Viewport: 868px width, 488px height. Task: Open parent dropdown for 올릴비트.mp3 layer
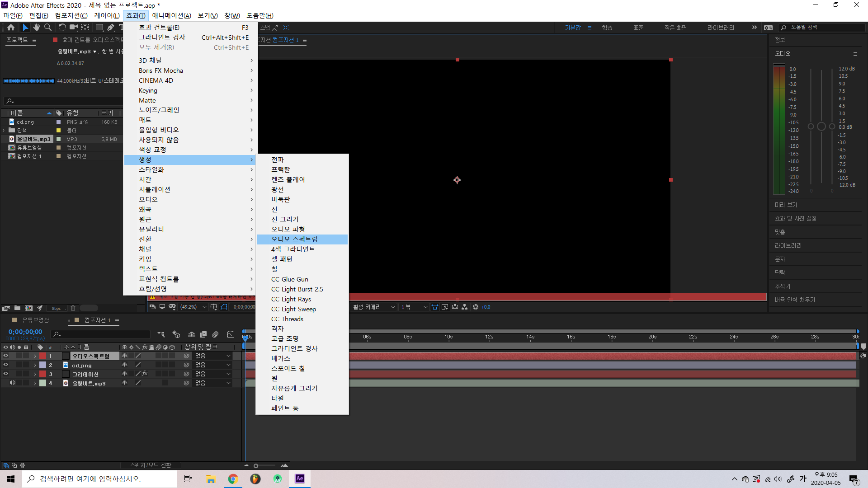click(212, 383)
